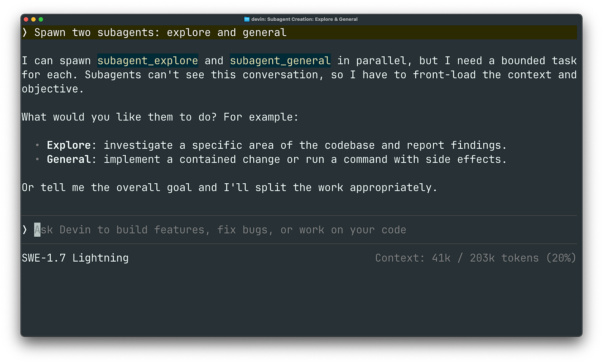Click the chevron before 'Spawn two subagents'

[x=25, y=33]
